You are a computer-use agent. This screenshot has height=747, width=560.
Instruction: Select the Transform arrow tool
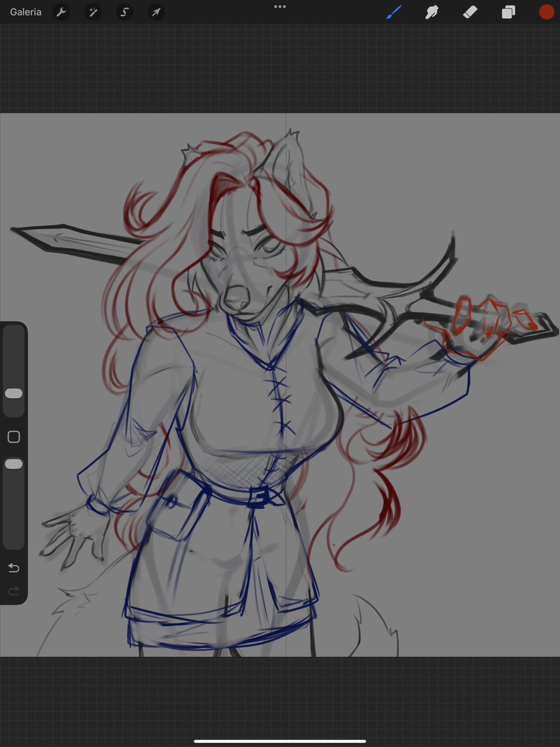coord(156,12)
